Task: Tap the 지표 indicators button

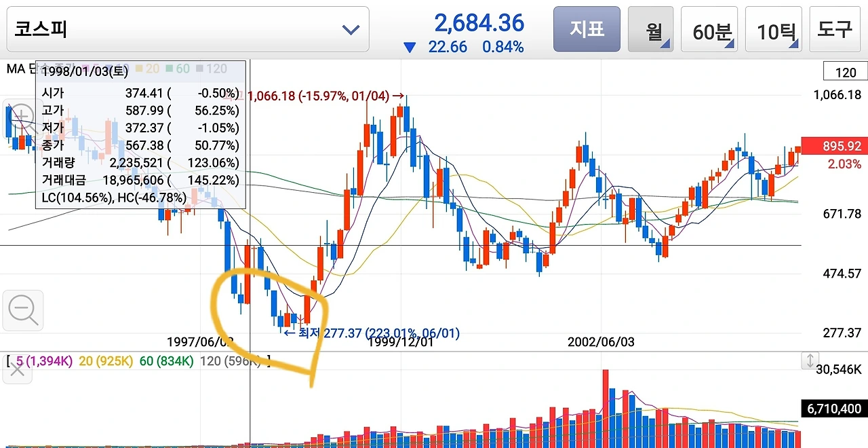Action: click(587, 29)
